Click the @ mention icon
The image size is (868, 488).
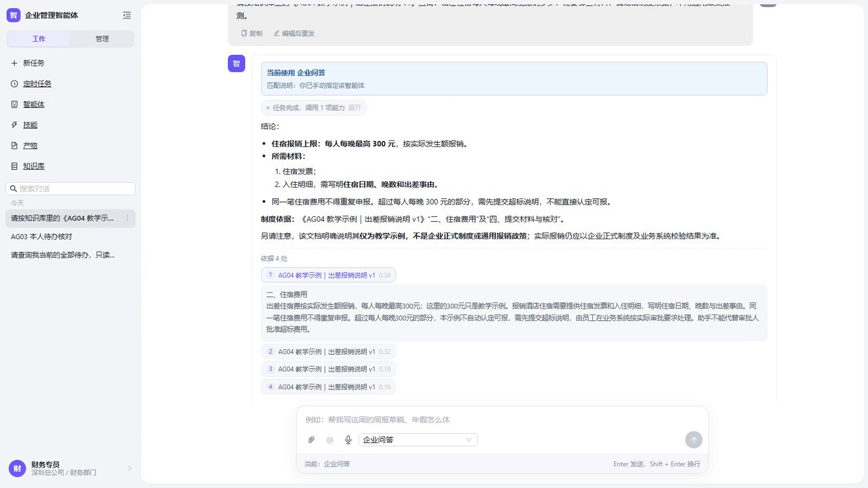[x=330, y=440]
